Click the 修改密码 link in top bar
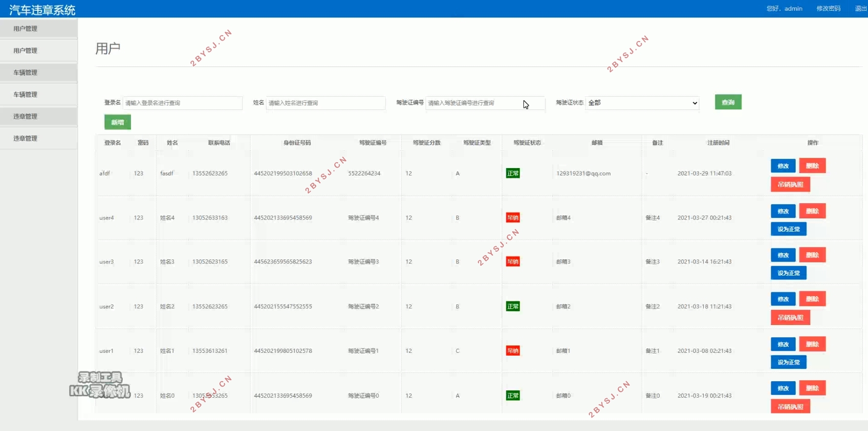The image size is (868, 431). coord(828,8)
